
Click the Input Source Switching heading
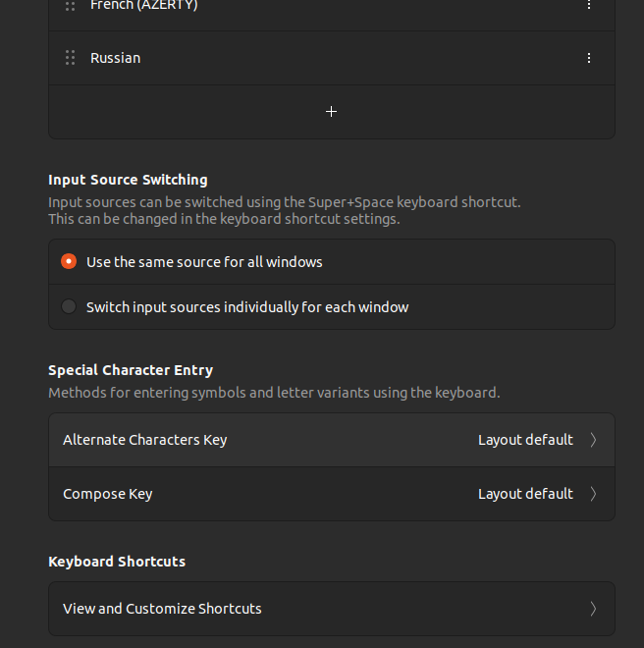click(x=128, y=180)
